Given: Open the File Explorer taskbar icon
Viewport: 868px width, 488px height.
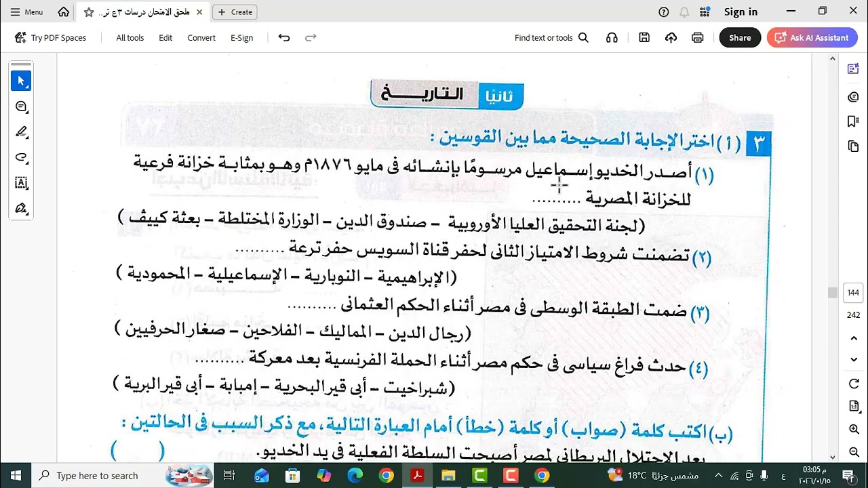Looking at the screenshot, I should tap(448, 475).
